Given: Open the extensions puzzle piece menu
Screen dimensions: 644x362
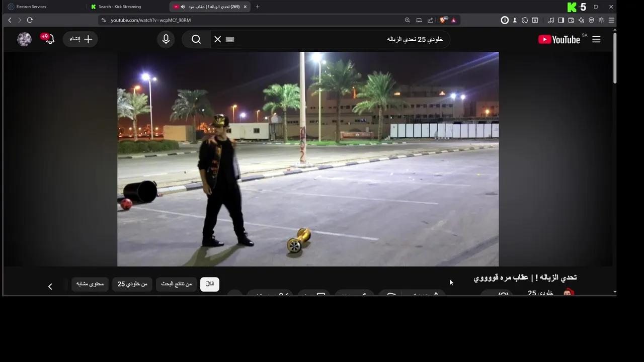Looking at the screenshot, I should point(525,20).
